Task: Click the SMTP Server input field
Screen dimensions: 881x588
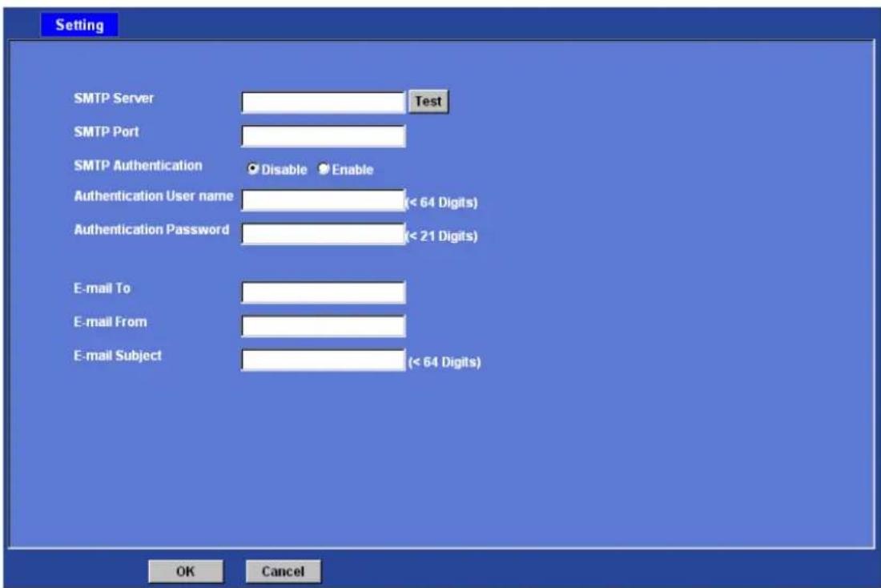Action: point(323,103)
